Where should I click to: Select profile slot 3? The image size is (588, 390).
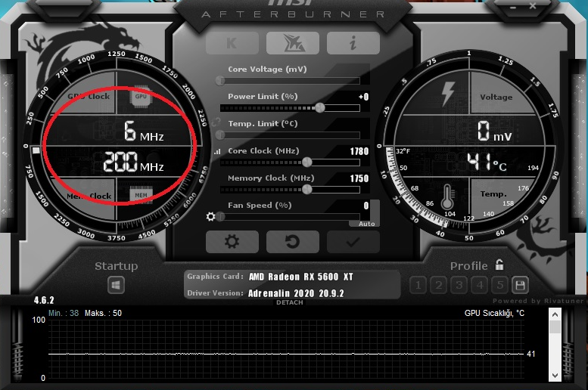459,286
